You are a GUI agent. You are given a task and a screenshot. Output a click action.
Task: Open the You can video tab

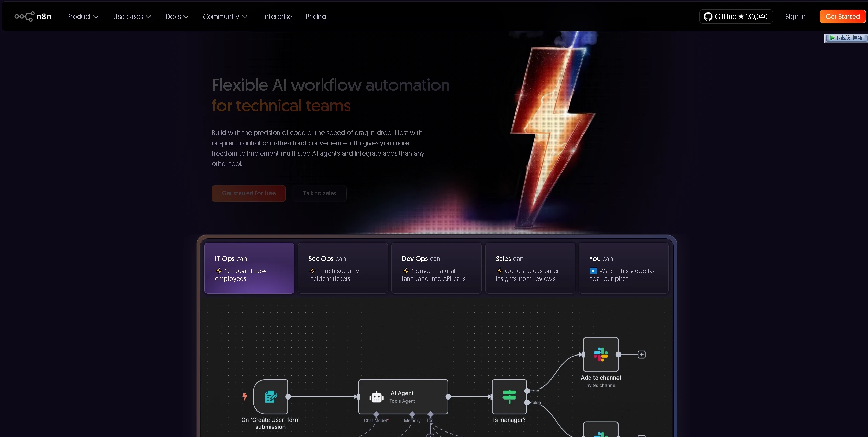623,268
